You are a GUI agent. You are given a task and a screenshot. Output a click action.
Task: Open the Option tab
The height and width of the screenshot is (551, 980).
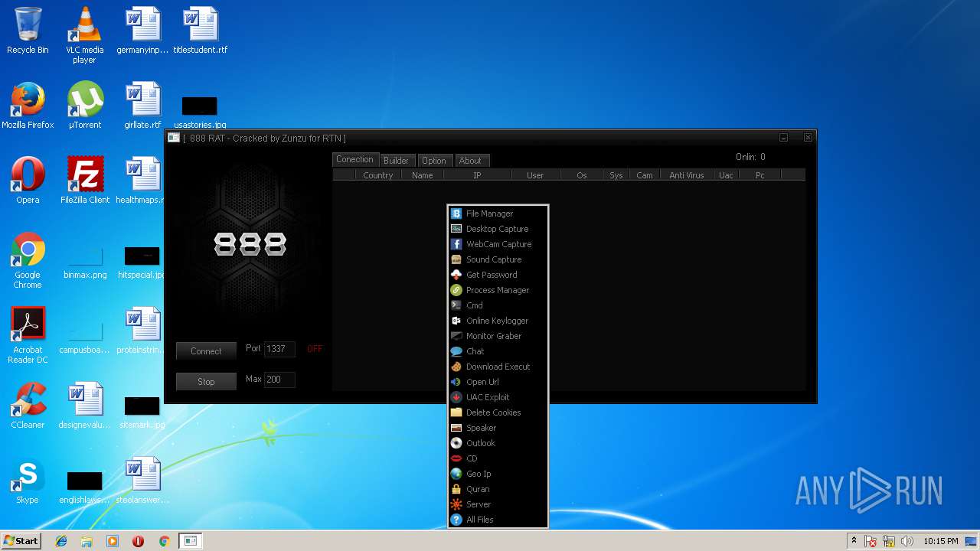click(x=433, y=161)
